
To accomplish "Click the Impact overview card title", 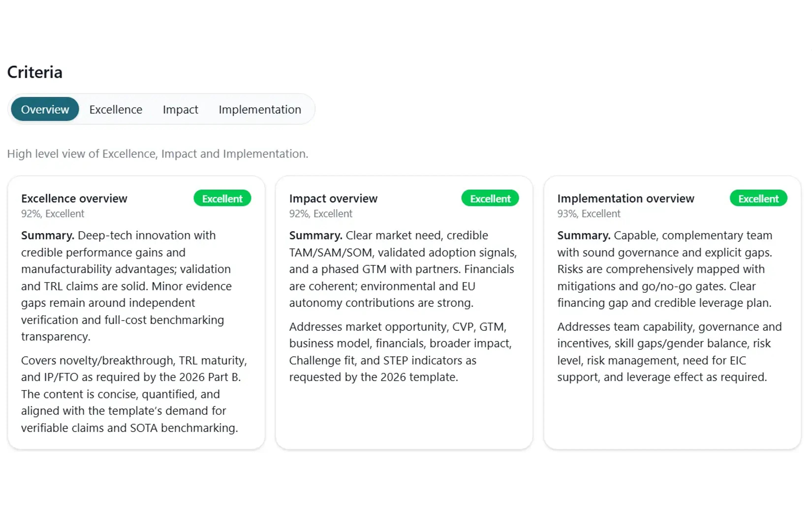I will 333,198.
